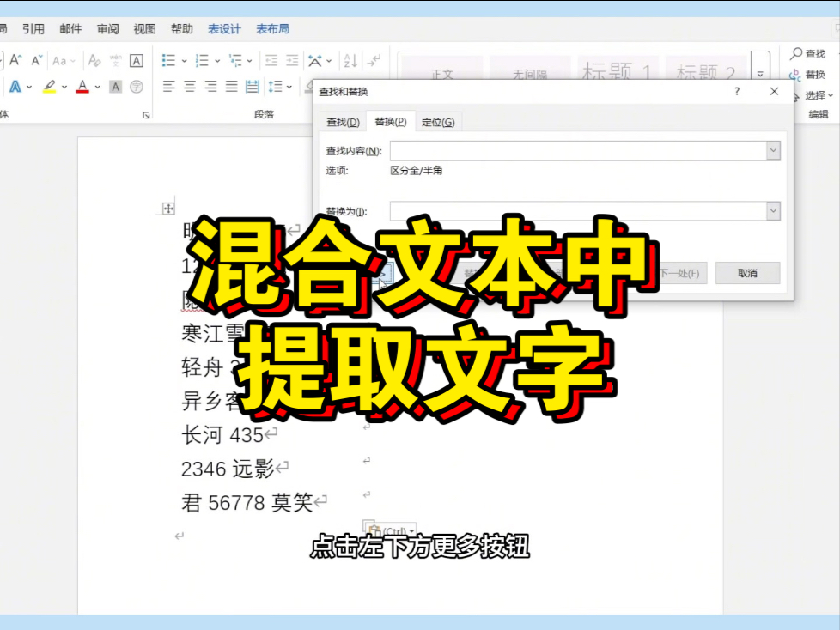840x630 pixels.
Task: Select the Increase Font Size icon
Action: pos(15,59)
